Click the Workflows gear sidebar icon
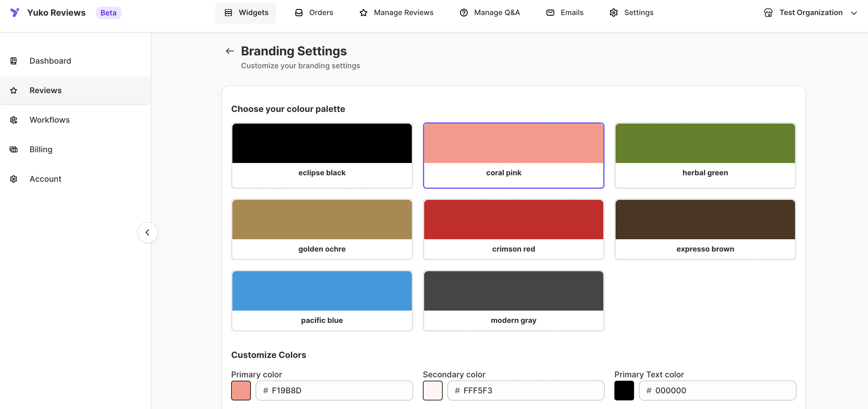This screenshot has height=409, width=868. point(14,120)
